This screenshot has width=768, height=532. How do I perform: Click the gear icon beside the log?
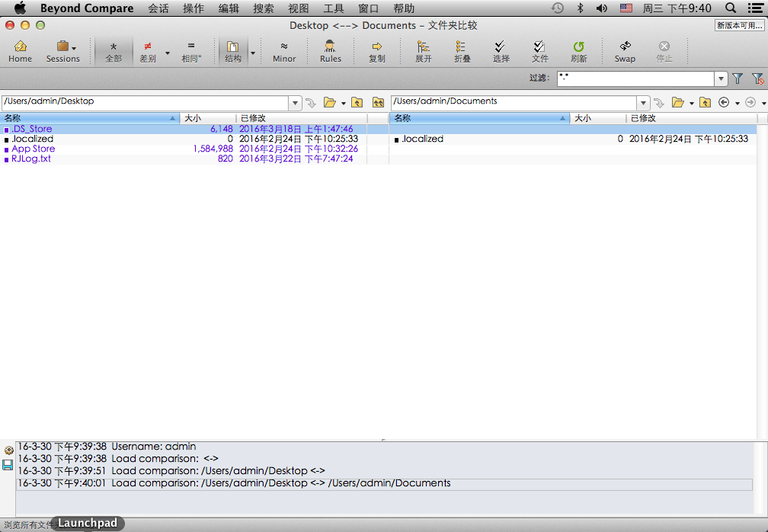click(x=8, y=450)
